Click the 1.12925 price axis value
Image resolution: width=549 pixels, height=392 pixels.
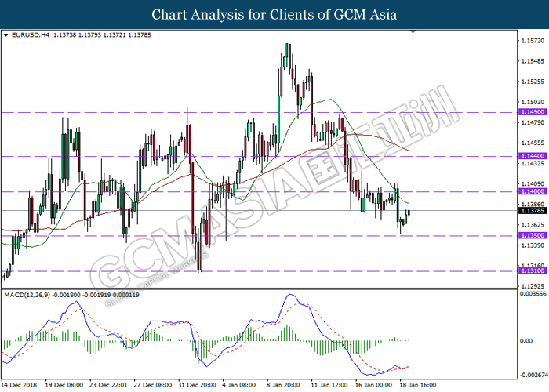click(x=533, y=287)
